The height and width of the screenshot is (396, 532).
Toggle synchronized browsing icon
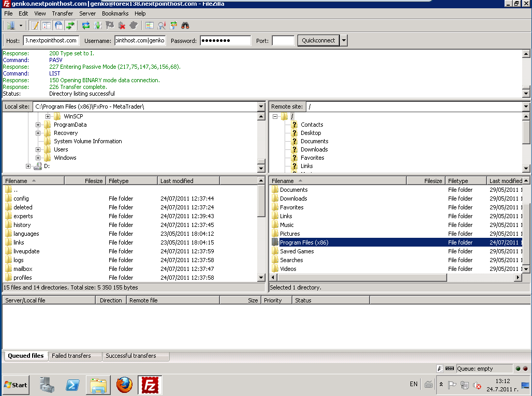[x=173, y=25]
